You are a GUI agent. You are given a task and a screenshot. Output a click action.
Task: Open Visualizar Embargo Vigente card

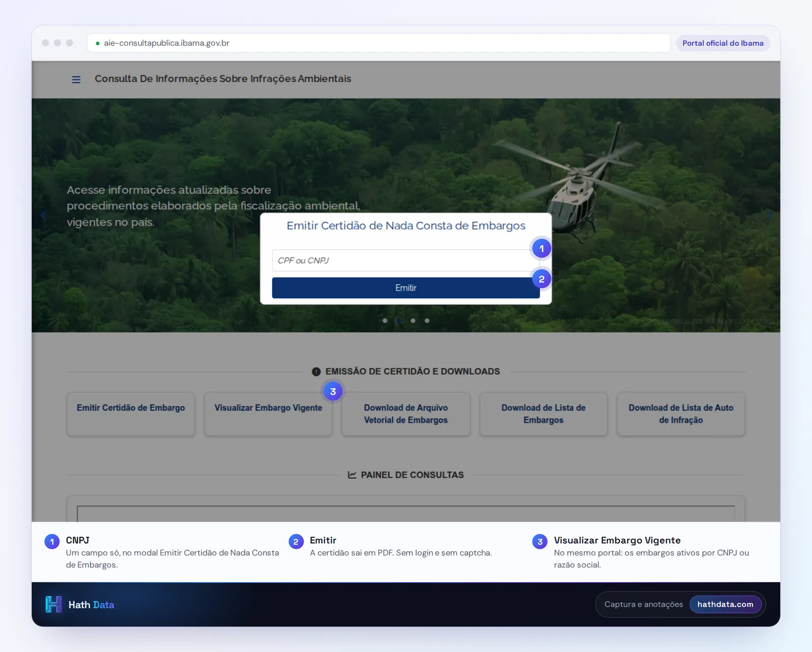268,414
